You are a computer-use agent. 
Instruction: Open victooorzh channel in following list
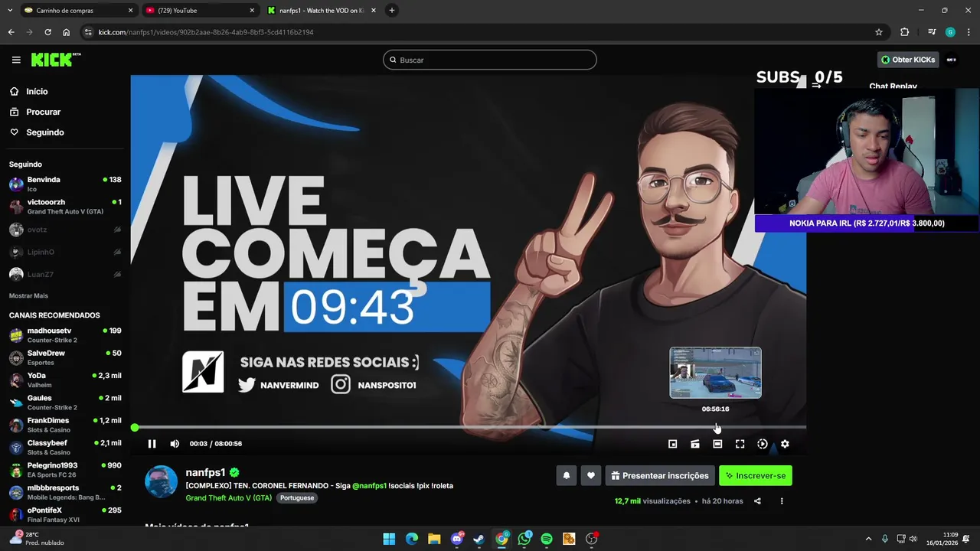tap(65, 207)
